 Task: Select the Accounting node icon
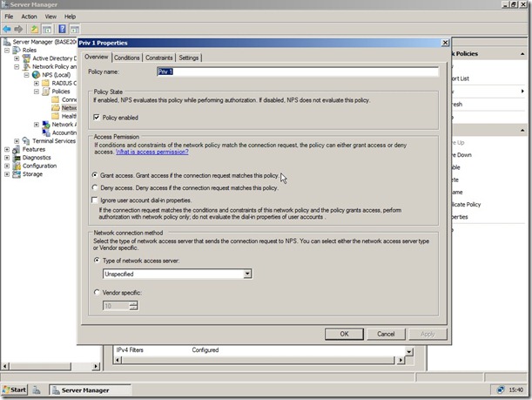click(x=46, y=132)
